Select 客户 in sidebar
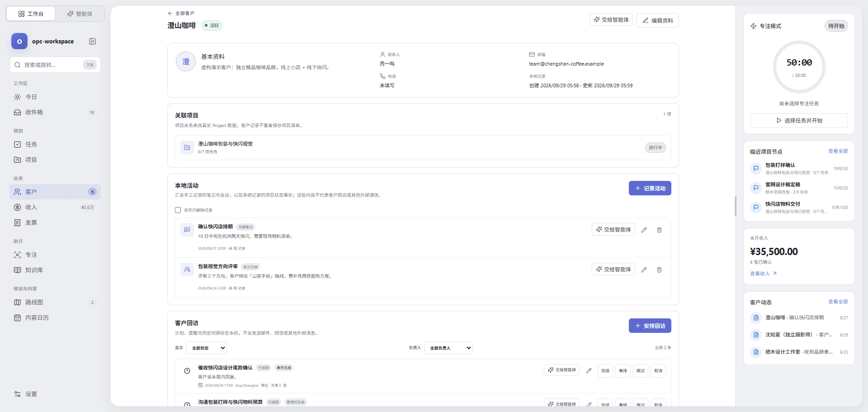This screenshot has width=868, height=412. point(55,192)
